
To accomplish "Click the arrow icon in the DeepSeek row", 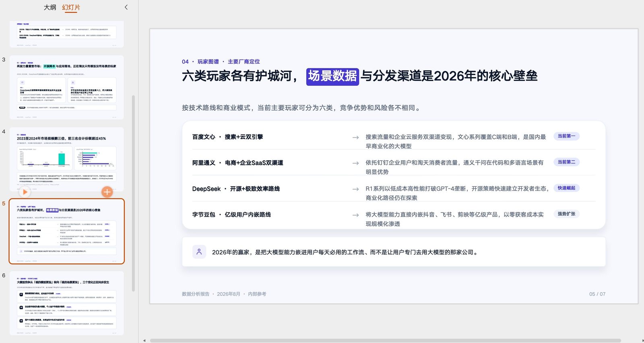I will [x=355, y=189].
